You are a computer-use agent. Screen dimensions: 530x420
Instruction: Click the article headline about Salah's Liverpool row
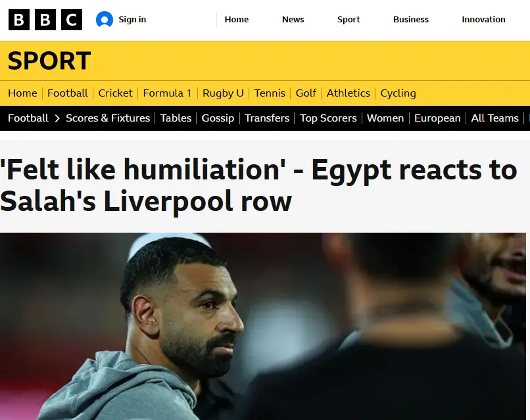click(x=258, y=185)
